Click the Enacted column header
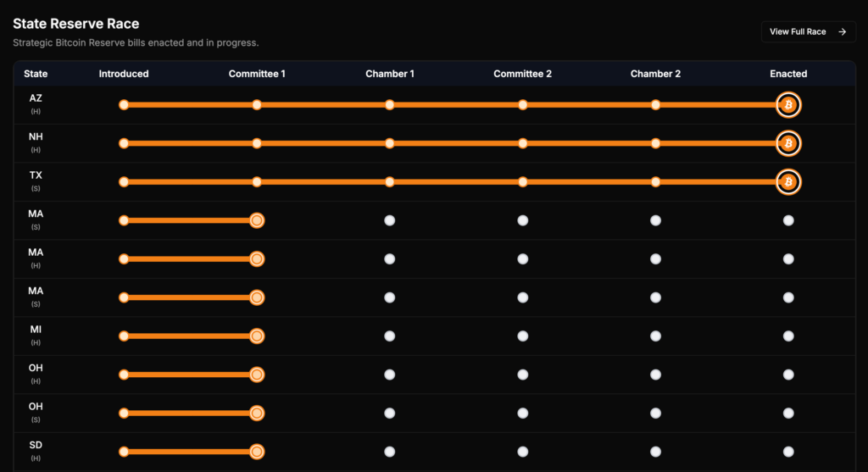The image size is (868, 472). pos(788,74)
